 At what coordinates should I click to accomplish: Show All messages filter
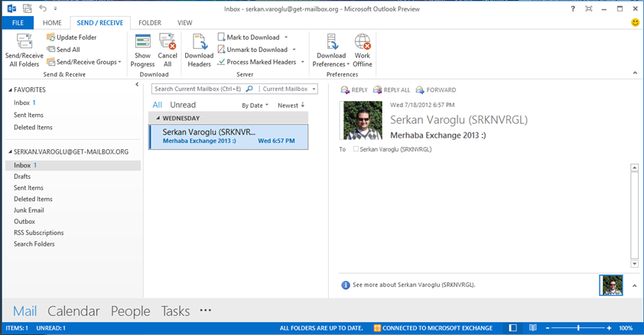click(x=158, y=105)
